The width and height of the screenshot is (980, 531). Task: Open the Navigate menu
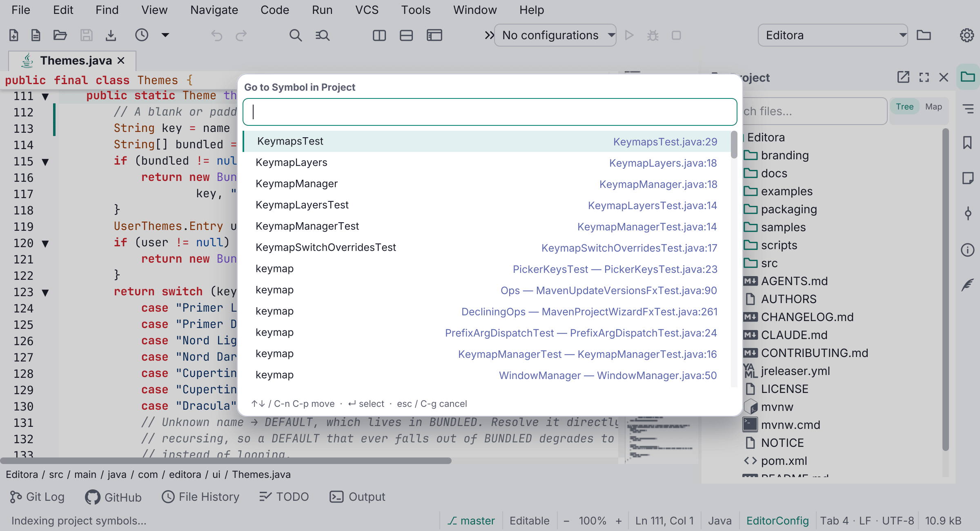(x=214, y=10)
